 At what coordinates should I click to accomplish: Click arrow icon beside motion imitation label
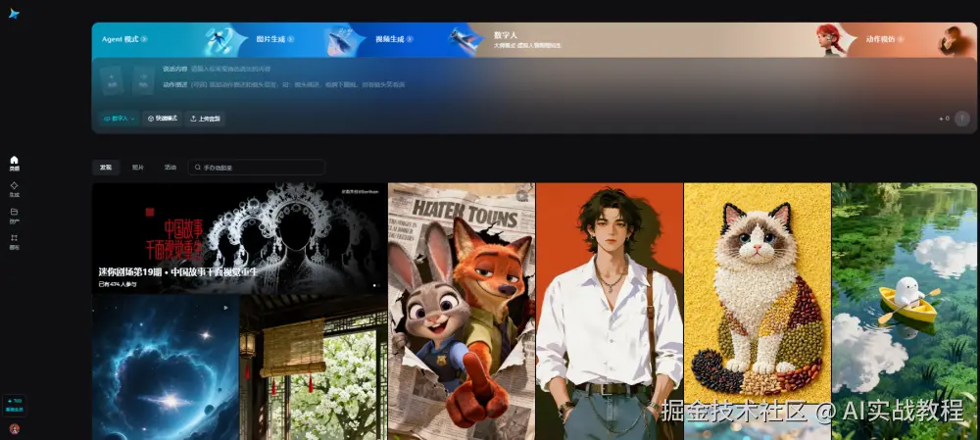coord(901,39)
